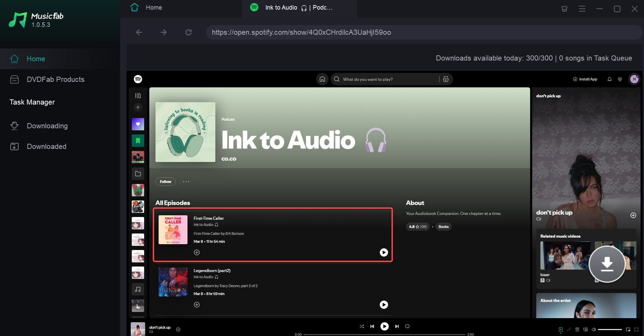Create new playlist with plus icon in library

(138, 107)
